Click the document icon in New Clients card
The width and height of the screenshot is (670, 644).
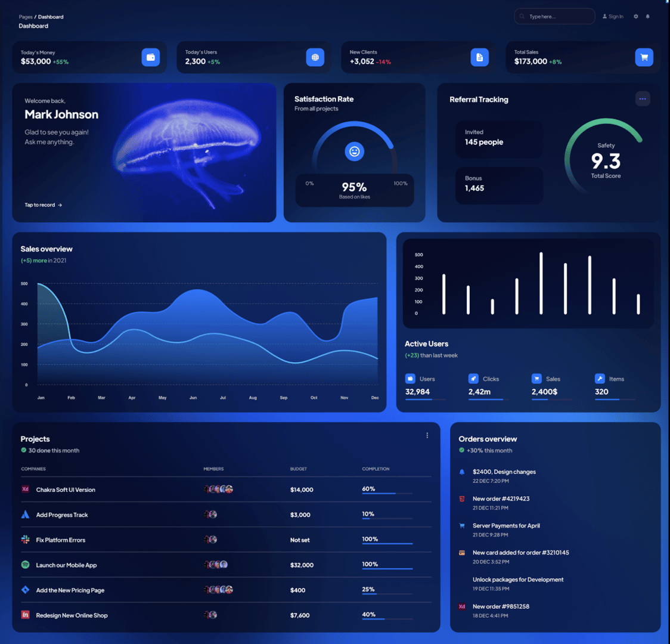(480, 57)
